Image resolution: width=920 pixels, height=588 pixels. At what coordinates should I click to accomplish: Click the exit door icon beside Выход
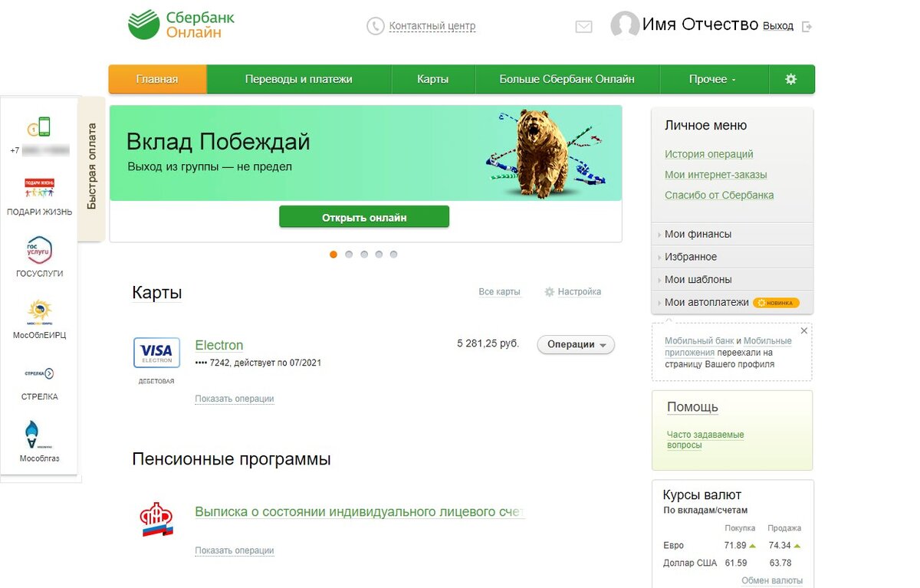coord(807,26)
